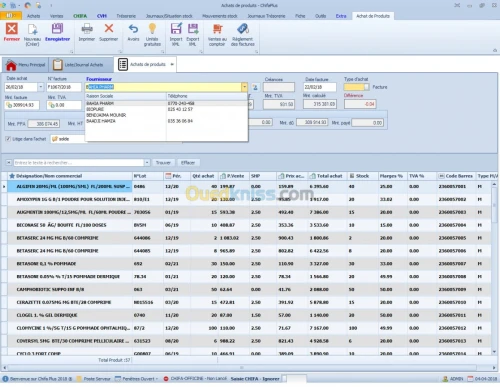Viewport: 500px width, 387px height.
Task: Collapse the ribbon with the top-right arrow
Action: (x=495, y=50)
